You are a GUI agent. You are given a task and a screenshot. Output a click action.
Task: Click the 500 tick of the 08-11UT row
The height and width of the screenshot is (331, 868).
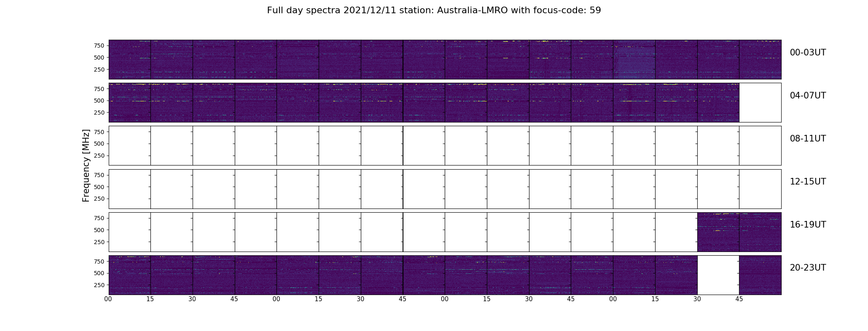99,144
